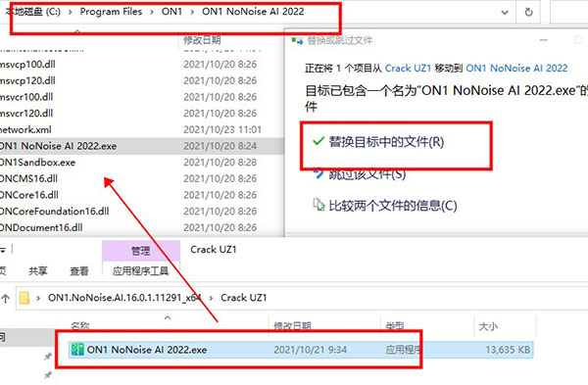
Task: Choose 替换目标中的文件(R) option in dialog
Action: 386,142
